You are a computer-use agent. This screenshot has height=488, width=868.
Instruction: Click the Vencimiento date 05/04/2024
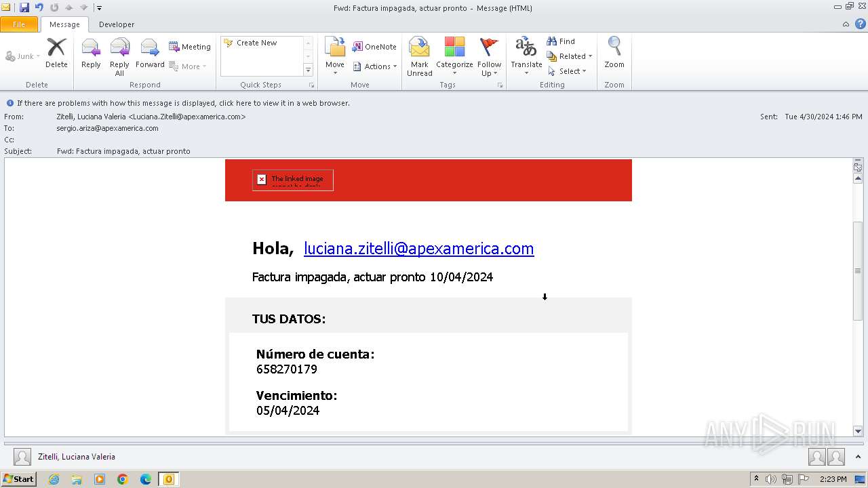click(288, 411)
